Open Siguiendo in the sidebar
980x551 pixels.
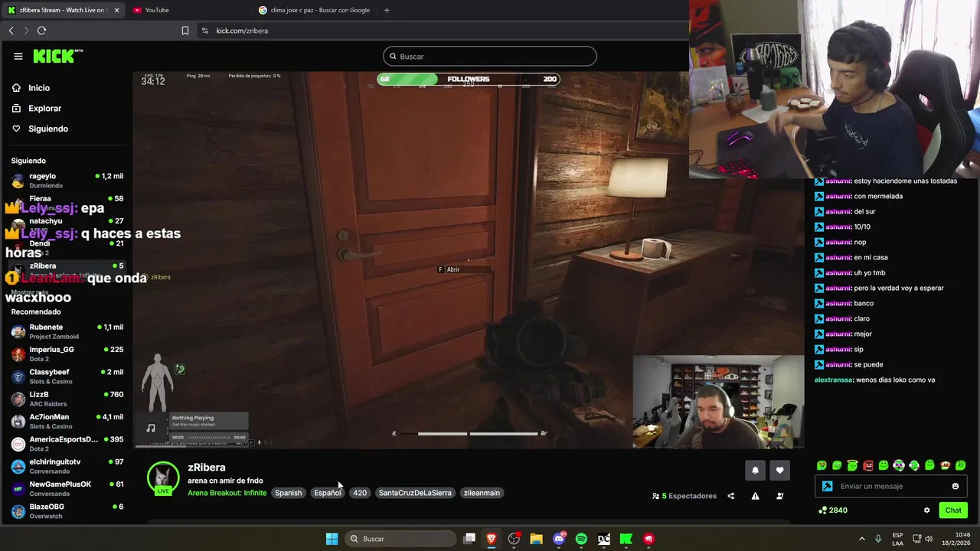[x=48, y=129]
